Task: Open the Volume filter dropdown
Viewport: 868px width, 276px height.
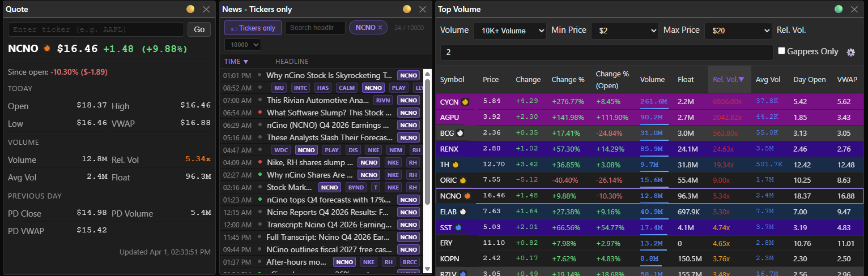Action: point(509,31)
